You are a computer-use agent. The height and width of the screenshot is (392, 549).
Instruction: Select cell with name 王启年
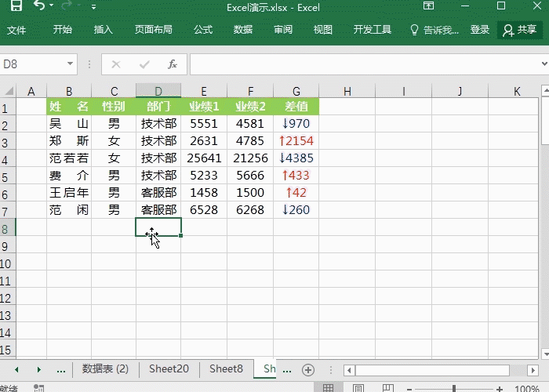coord(69,193)
